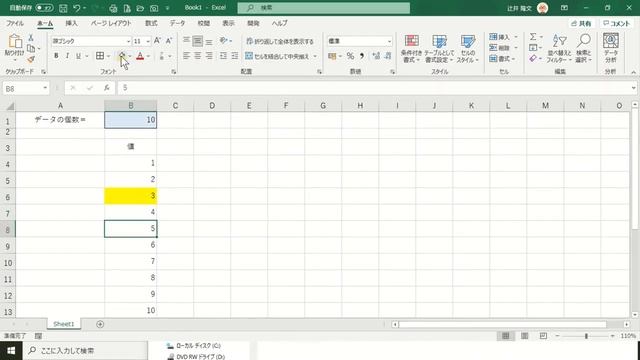This screenshot has height=360, width=640.
Task: Toggle Bold formatting
Action: (56, 56)
